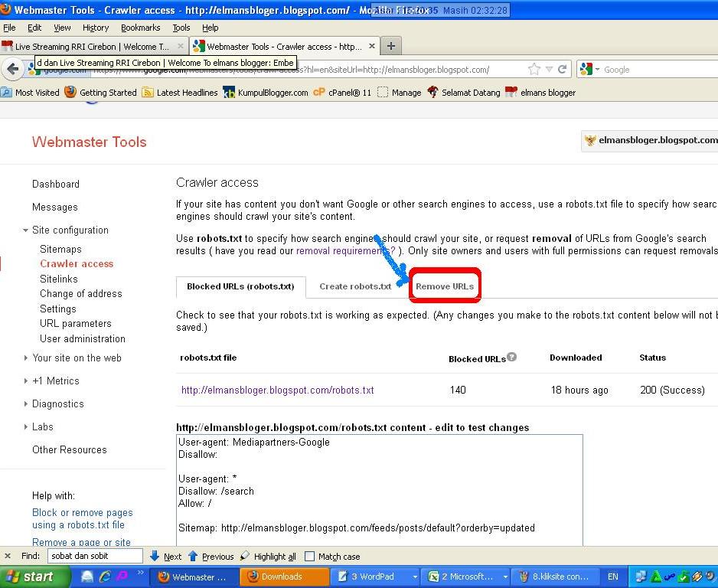718x588 pixels.
Task: Open the Bookmarks menu
Action: point(141,28)
